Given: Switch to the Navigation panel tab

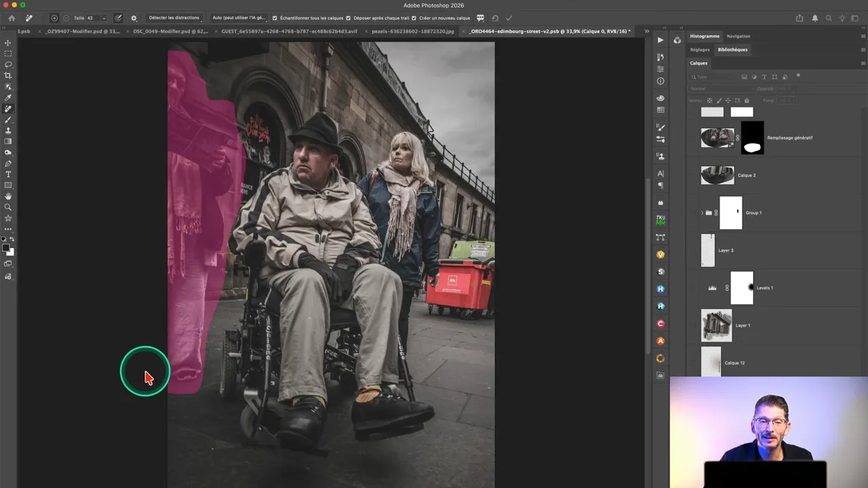Looking at the screenshot, I should coord(738,36).
